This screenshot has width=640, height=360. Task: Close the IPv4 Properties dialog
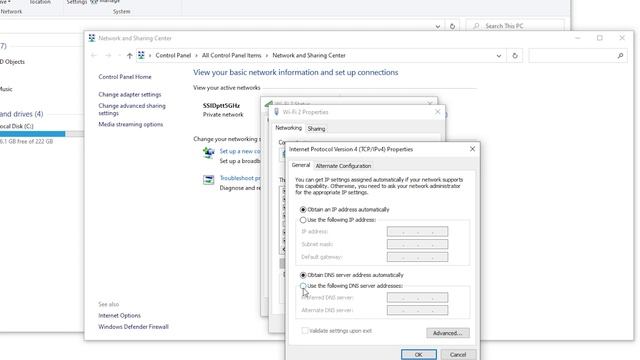(472, 149)
